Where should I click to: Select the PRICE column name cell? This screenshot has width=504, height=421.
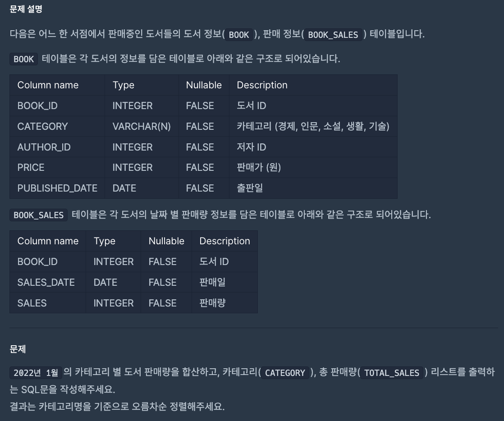tap(57, 167)
